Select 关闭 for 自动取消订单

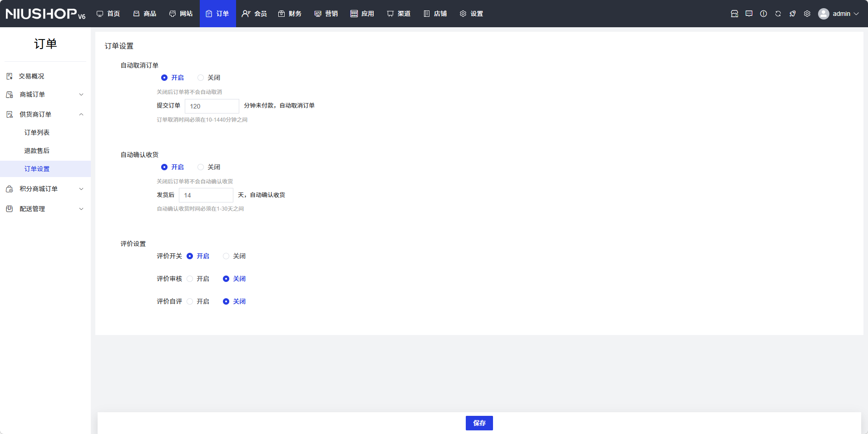[209, 78]
